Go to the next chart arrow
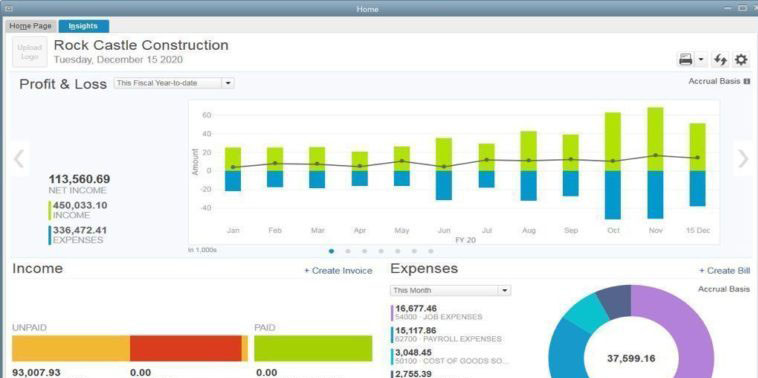The width and height of the screenshot is (758, 378). [x=743, y=159]
